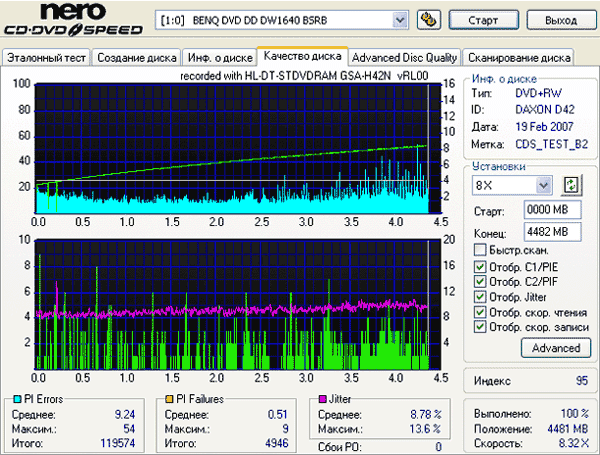Open the Advanced Disc Quality tab
Screen dimensions: 600x455
point(405,58)
